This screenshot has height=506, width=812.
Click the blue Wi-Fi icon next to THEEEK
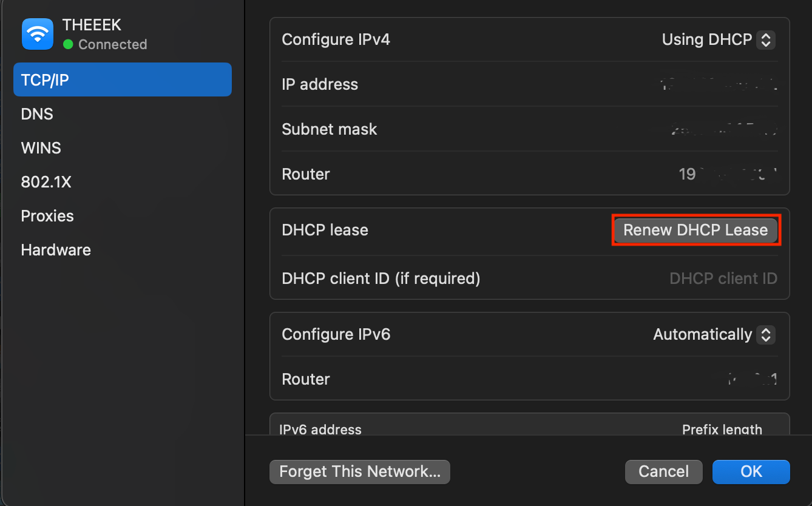point(37,33)
